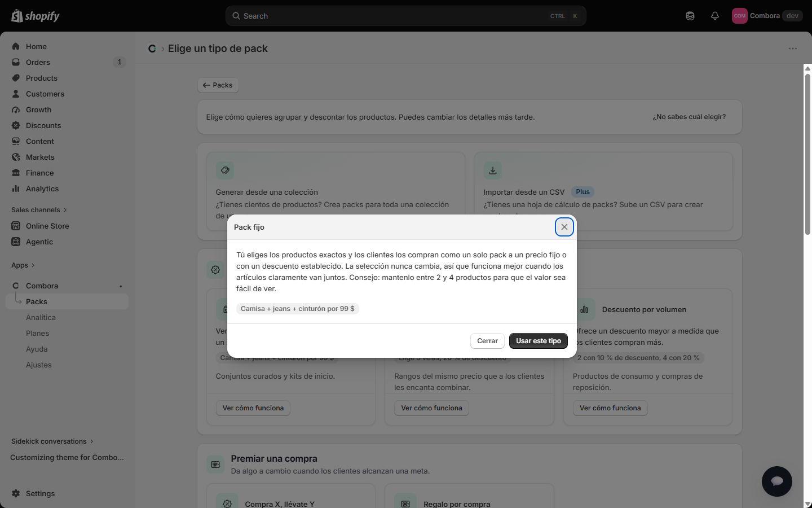
Task: Click Ver cómo funciona under Conjuntos curados
Action: pyautogui.click(x=253, y=408)
